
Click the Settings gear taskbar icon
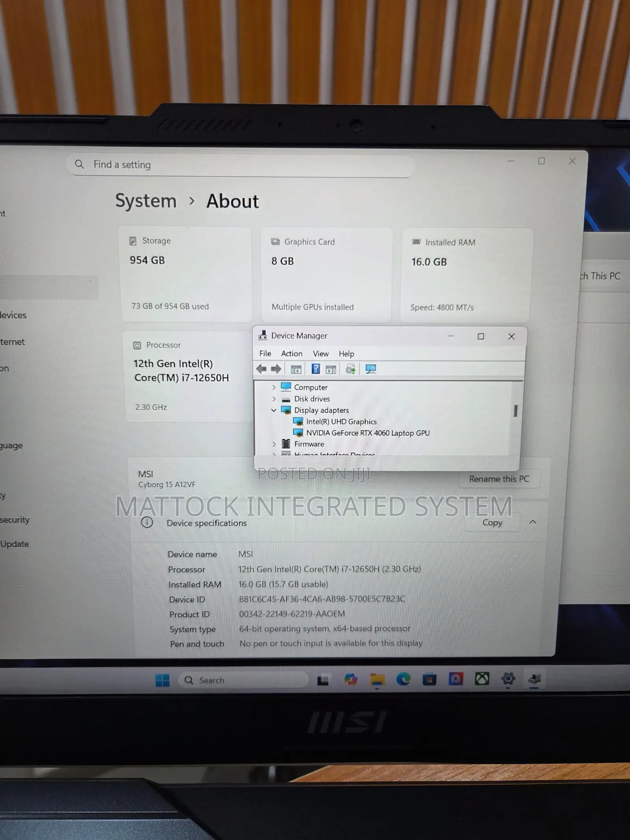point(508,678)
